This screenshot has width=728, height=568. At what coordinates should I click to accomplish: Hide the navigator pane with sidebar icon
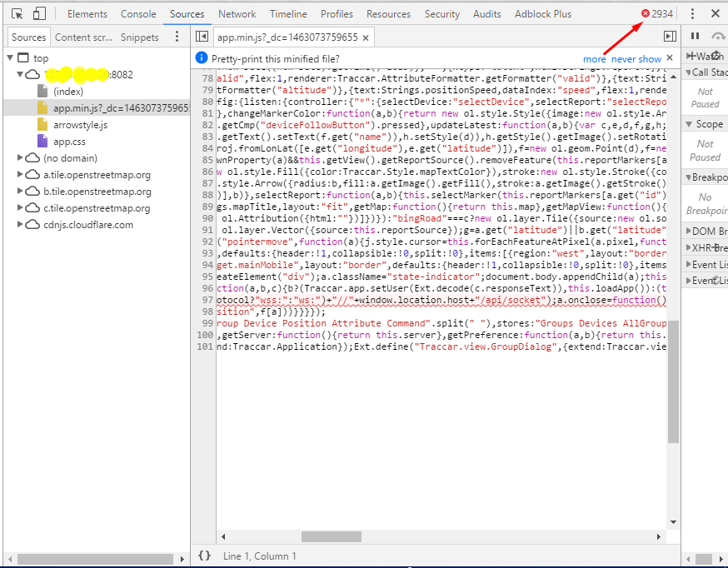tap(202, 37)
